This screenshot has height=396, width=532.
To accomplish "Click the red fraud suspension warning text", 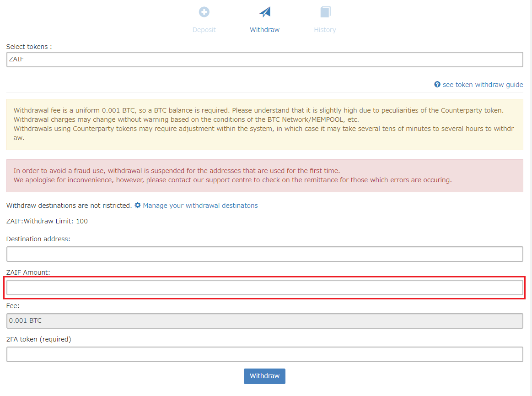I will (233, 175).
